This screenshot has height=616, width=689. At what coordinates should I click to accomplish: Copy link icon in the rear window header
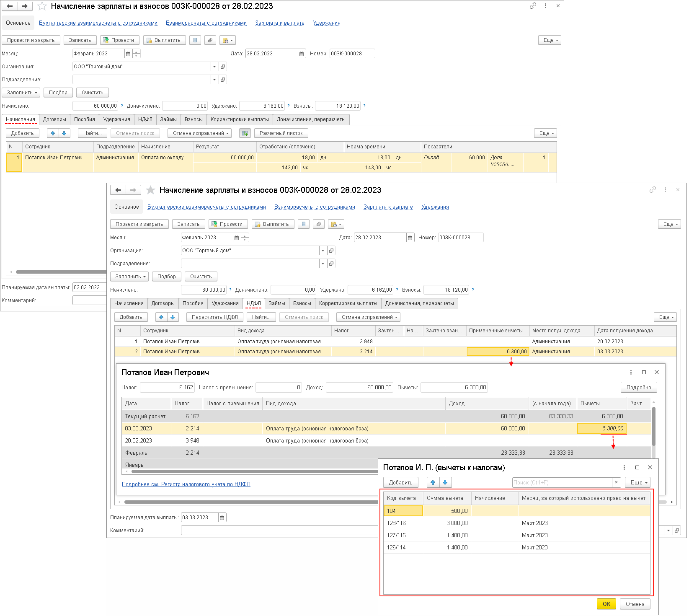click(533, 6)
